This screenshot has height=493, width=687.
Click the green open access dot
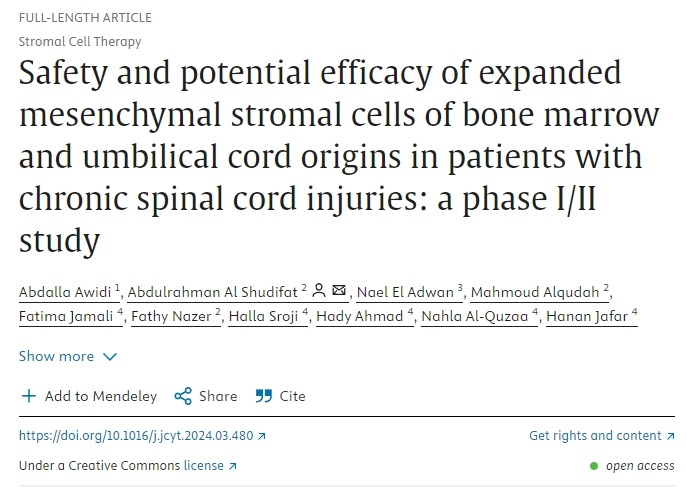point(594,466)
